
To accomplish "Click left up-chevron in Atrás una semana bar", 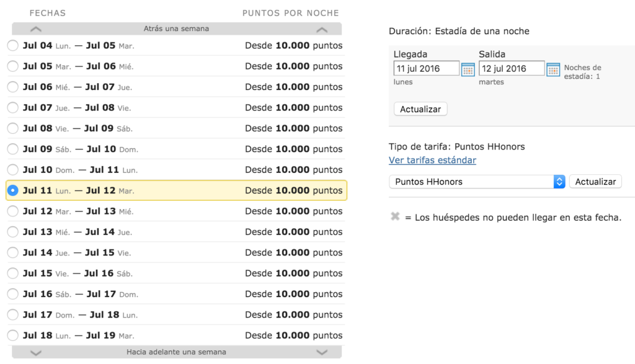I will [35, 29].
